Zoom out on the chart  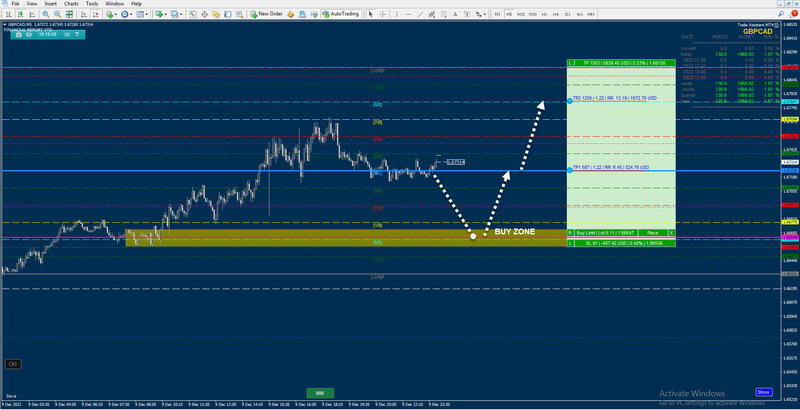tap(58, 14)
